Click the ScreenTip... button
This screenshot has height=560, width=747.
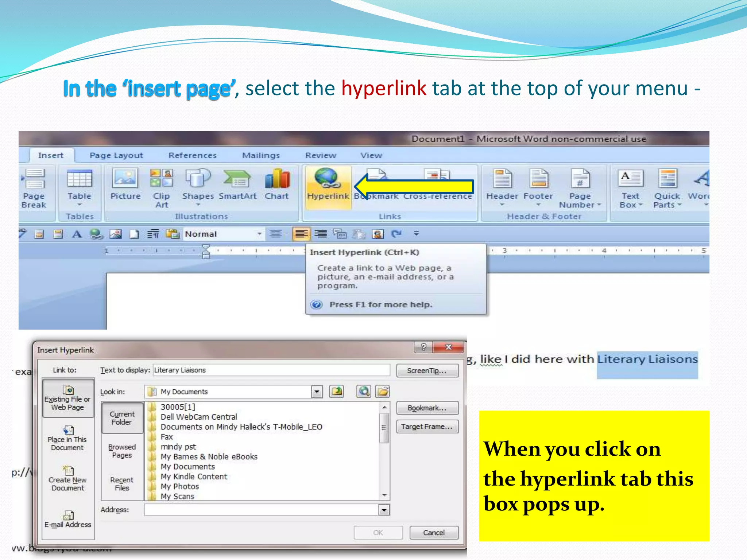coord(427,370)
